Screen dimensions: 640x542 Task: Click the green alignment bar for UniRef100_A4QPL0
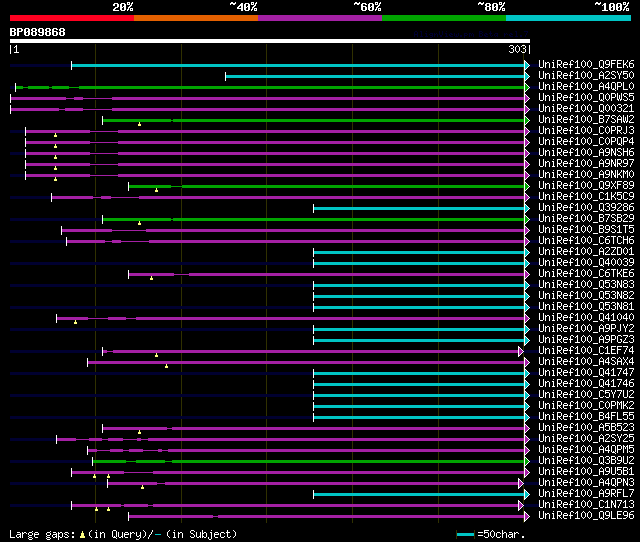point(270,87)
